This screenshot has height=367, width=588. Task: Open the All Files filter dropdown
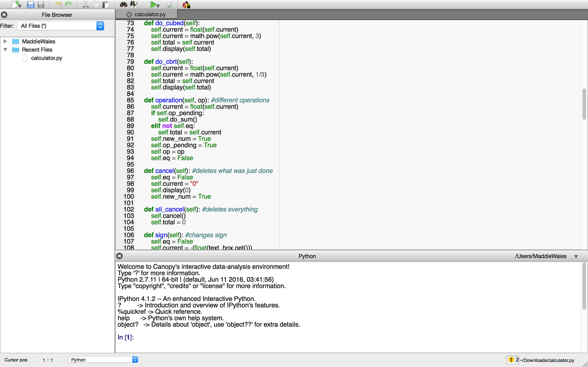[100, 26]
